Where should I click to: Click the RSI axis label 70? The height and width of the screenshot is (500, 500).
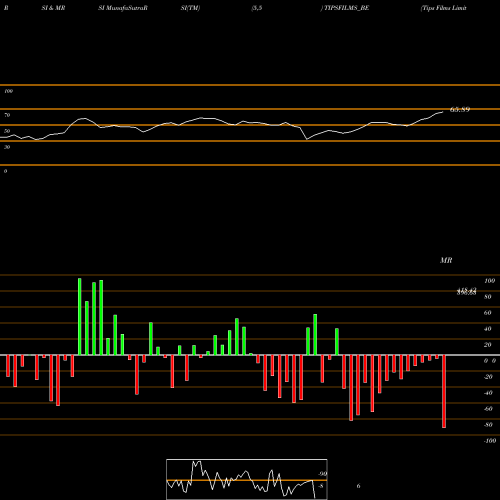[x=7, y=115]
